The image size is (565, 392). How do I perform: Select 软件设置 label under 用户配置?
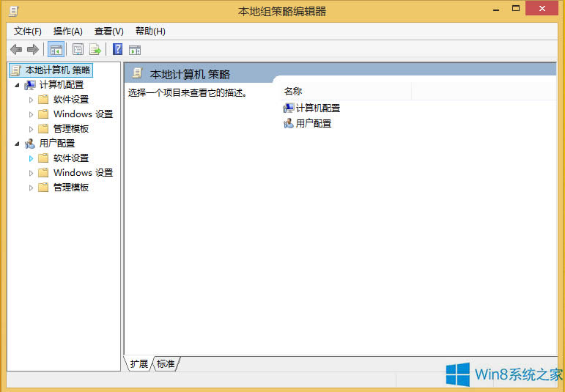click(71, 158)
